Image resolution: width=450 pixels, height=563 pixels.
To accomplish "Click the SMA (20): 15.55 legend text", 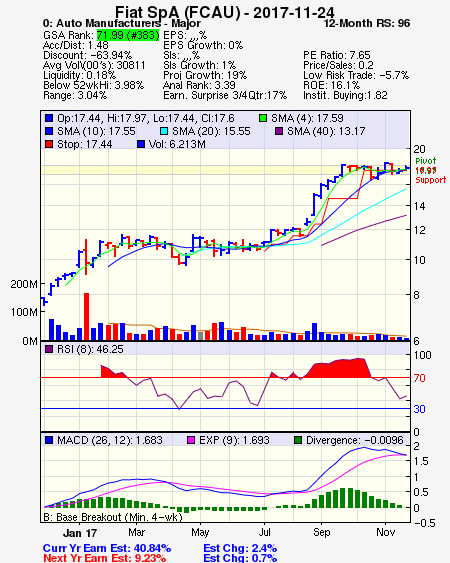I will coord(211,131).
